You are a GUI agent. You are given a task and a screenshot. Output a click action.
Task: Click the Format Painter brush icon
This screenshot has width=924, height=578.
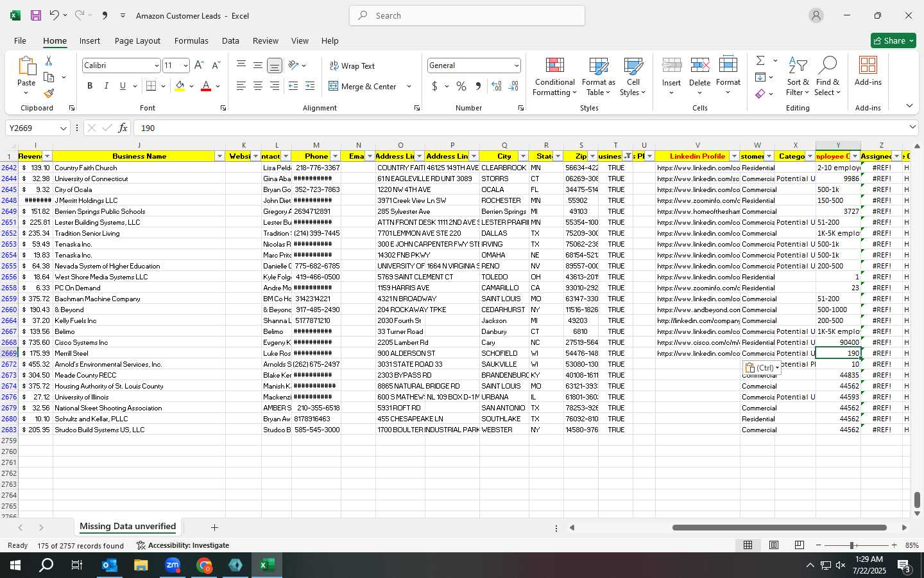coord(49,93)
